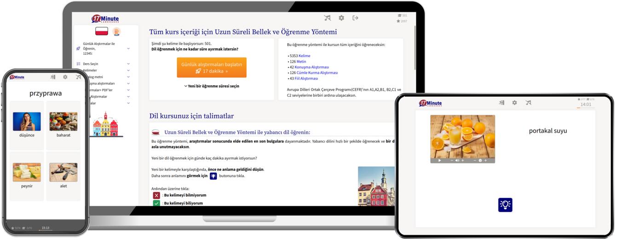Click the mute-music icon on phone

click(78, 77)
